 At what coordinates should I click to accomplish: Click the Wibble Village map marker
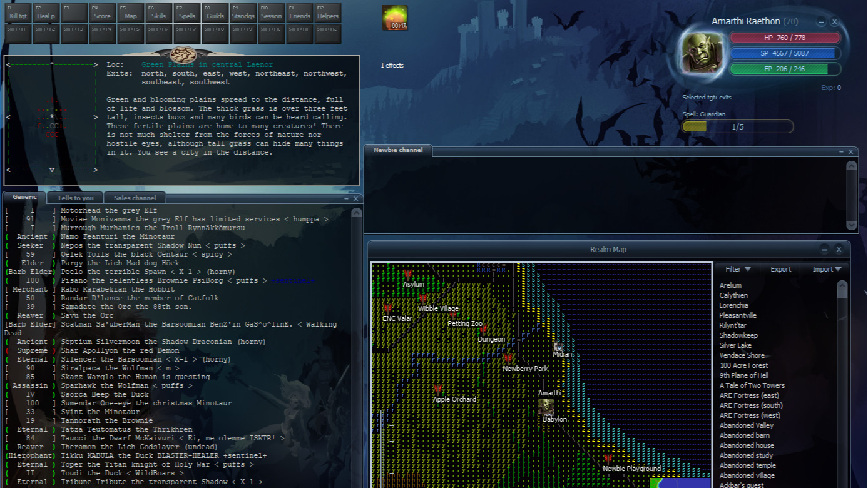coord(423,299)
